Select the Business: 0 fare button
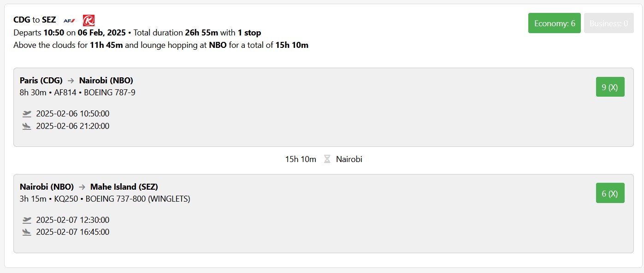644x273 pixels. 609,23
